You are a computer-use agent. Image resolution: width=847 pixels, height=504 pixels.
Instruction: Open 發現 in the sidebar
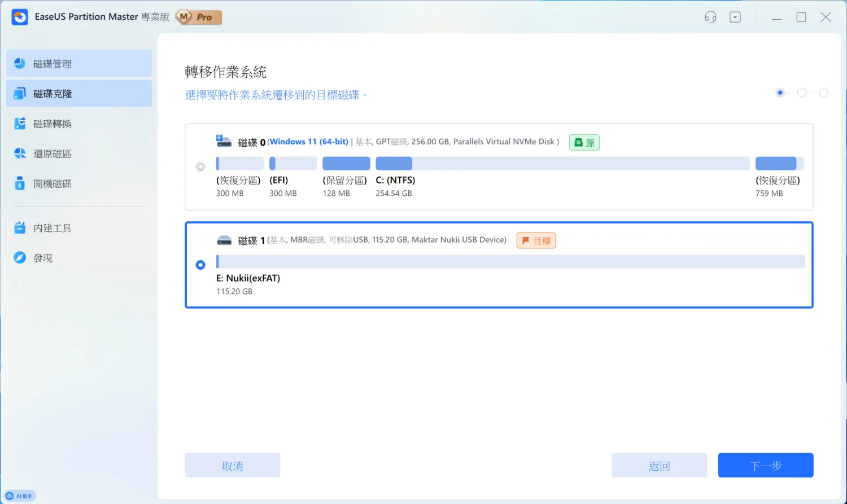pos(79,257)
